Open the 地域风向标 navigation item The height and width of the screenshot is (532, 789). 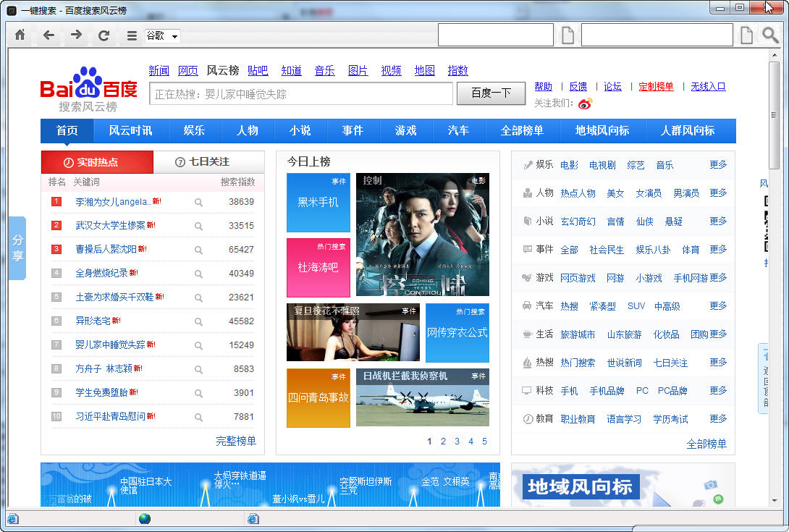[x=602, y=131]
